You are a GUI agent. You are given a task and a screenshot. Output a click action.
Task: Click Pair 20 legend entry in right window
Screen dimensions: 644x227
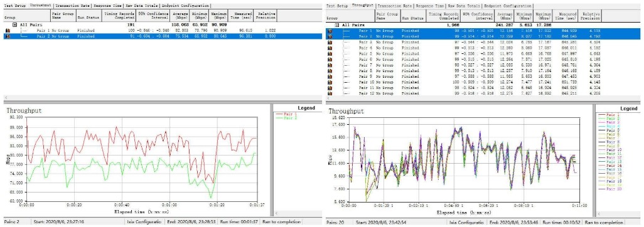(x=610, y=189)
